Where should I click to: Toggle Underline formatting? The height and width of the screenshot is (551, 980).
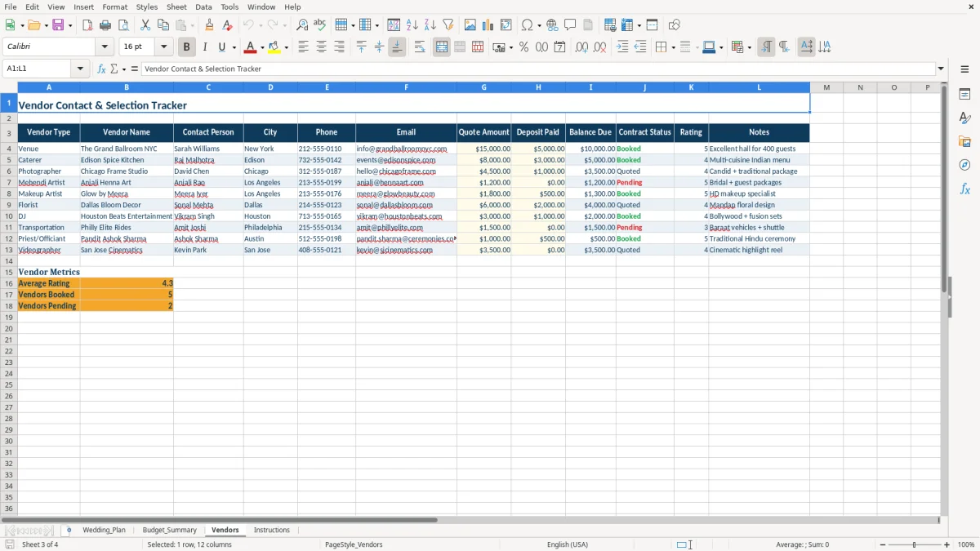click(222, 47)
